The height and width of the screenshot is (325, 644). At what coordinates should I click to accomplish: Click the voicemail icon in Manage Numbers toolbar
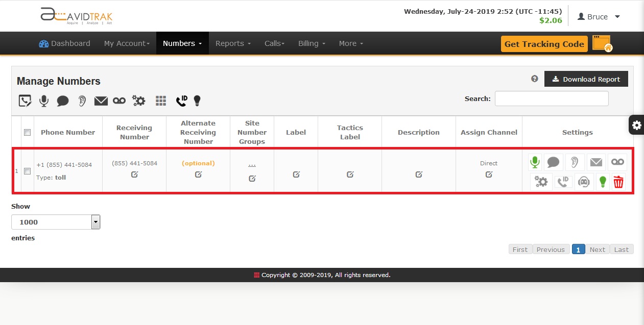point(119,101)
